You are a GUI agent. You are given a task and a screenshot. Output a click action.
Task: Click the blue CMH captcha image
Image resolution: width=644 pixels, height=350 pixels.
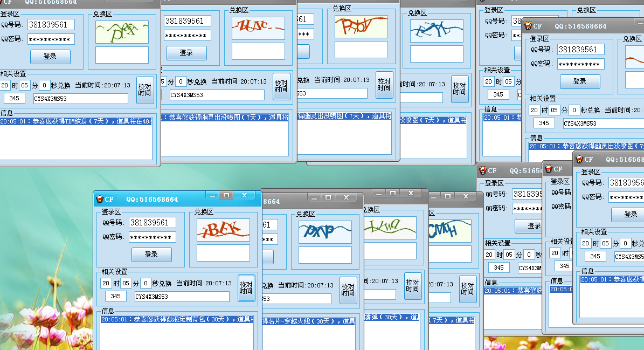pyautogui.click(x=450, y=231)
